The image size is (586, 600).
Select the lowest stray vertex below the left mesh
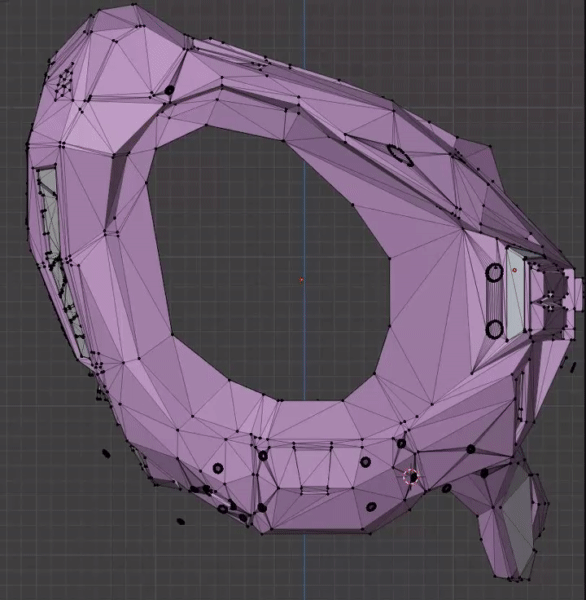[181, 521]
